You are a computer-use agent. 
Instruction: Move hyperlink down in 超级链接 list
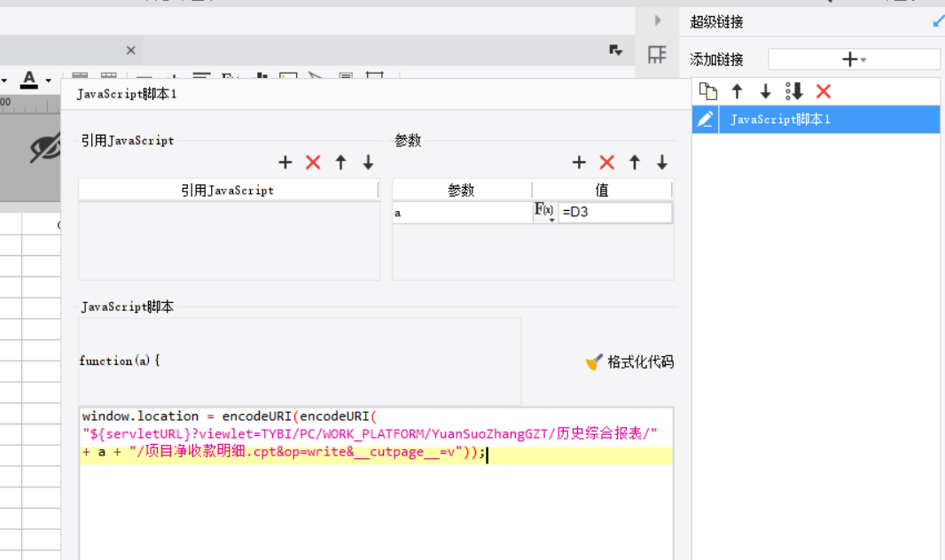coord(765,91)
